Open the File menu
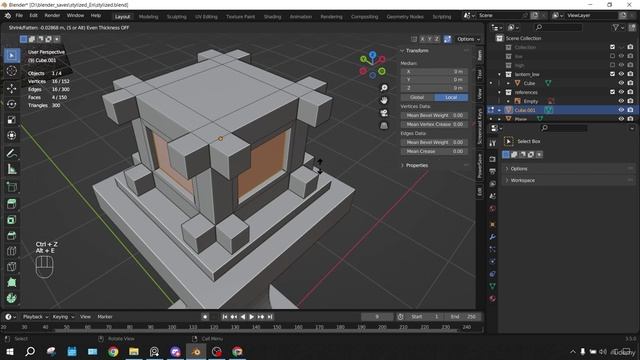Image resolution: width=640 pixels, height=360 pixels. click(x=19, y=16)
